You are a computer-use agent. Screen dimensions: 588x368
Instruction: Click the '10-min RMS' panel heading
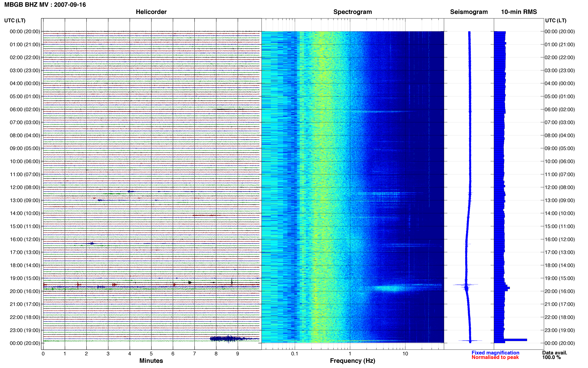point(519,12)
